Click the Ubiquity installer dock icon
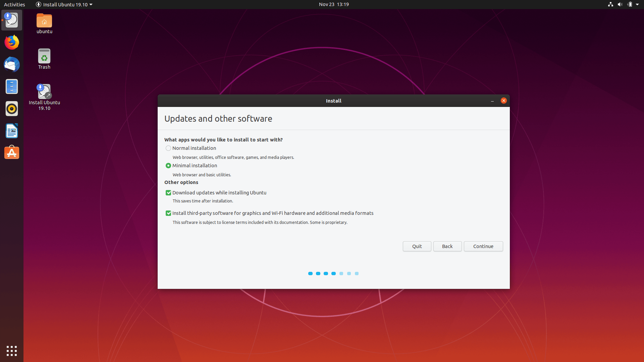Screen dimensions: 644x362 [x=12, y=20]
